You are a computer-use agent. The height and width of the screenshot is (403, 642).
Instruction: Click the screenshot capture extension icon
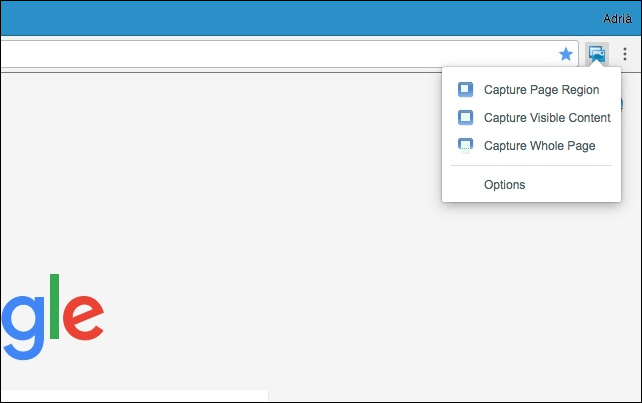pyautogui.click(x=597, y=54)
